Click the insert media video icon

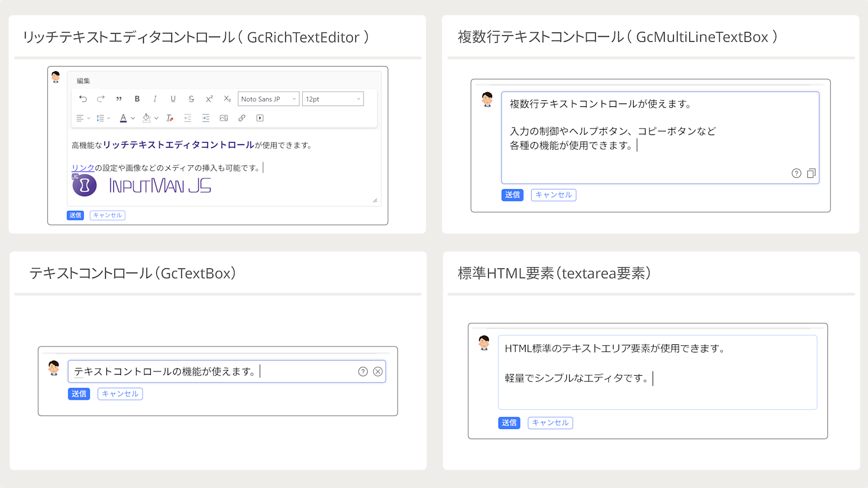coord(260,118)
